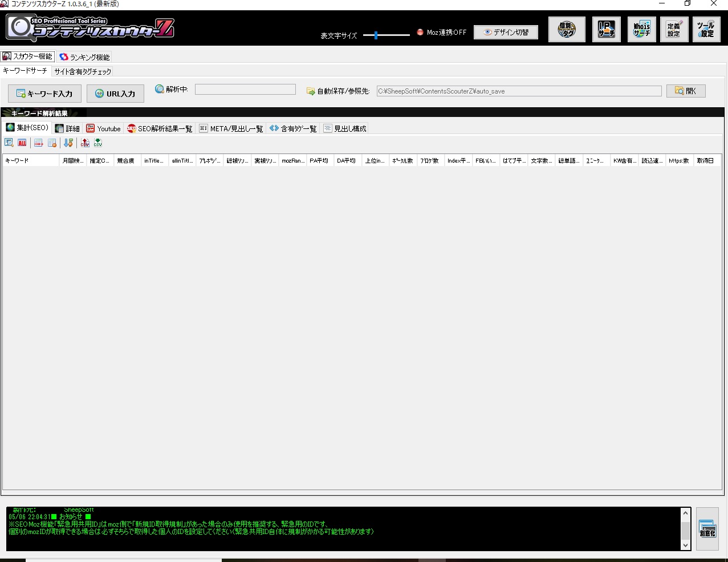Open the IPサーチ tool
Image resolution: width=728 pixels, height=562 pixels.
[606, 30]
